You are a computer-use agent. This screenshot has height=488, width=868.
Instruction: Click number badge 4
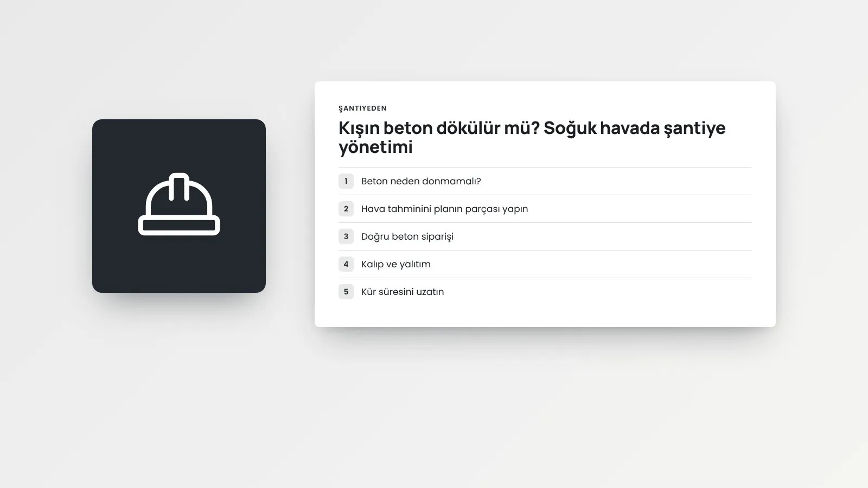click(346, 264)
